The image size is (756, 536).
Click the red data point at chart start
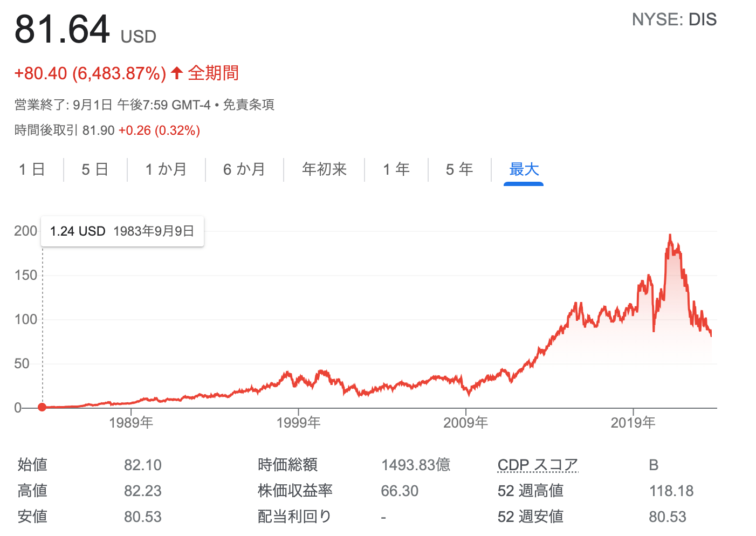point(42,407)
